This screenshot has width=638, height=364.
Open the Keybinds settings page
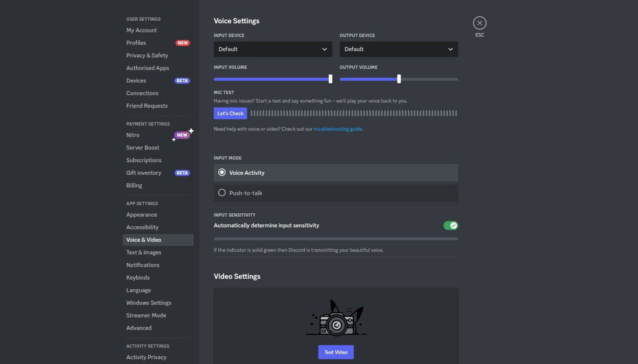(x=138, y=277)
